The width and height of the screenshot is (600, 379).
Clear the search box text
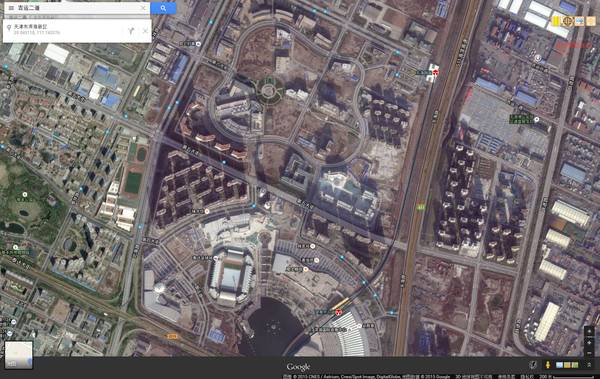pyautogui.click(x=143, y=8)
